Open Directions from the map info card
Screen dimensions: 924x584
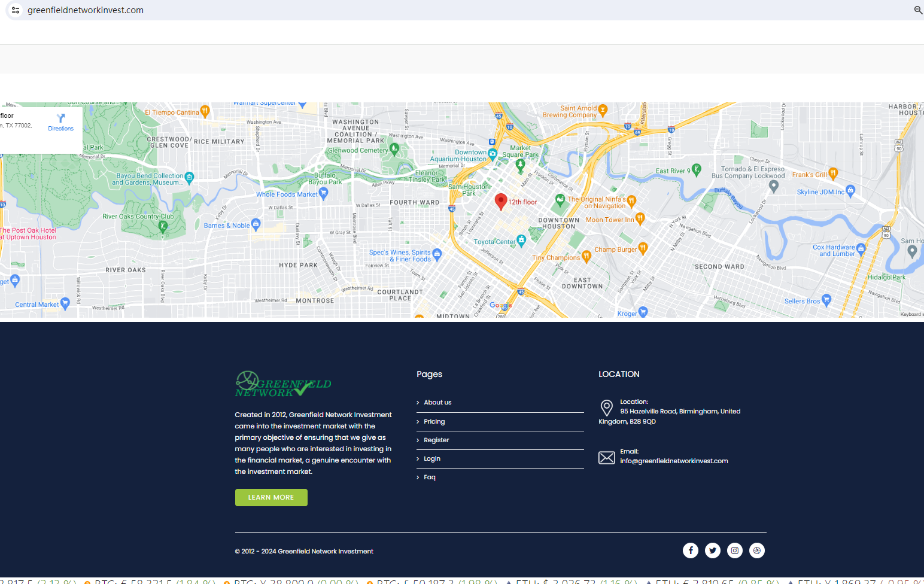60,122
